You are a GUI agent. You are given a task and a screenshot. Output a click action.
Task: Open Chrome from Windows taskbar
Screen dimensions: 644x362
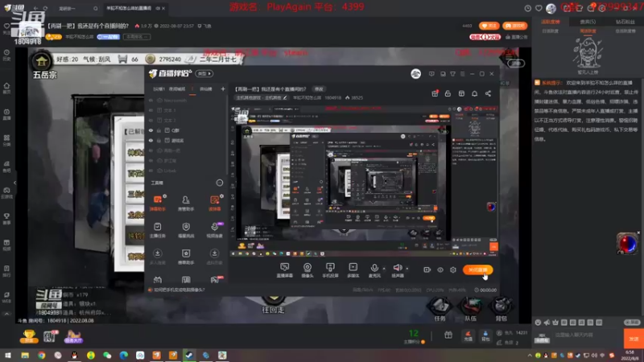pyautogui.click(x=42, y=356)
